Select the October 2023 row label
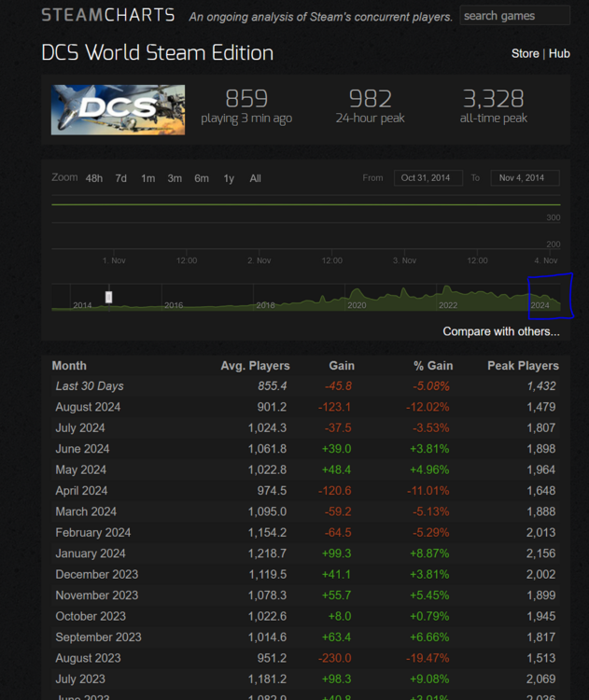 tap(91, 617)
